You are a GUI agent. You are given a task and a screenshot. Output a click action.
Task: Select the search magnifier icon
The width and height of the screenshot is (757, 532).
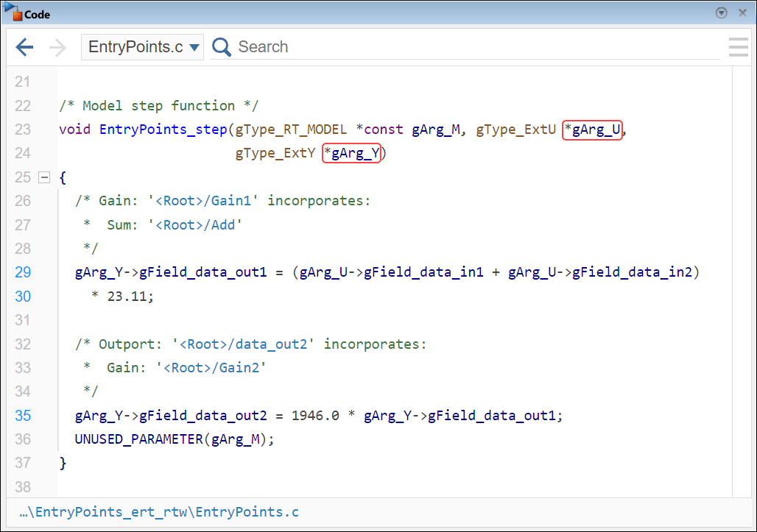(221, 46)
